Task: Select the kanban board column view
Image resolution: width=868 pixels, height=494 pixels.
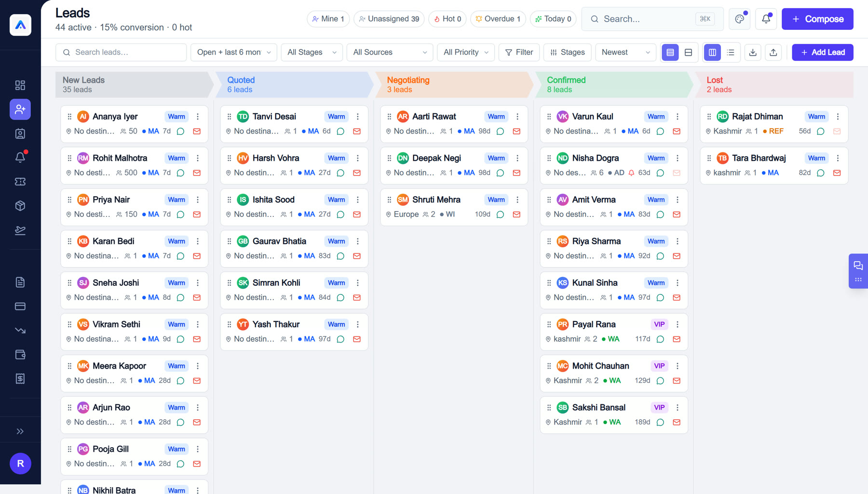Action: pyautogui.click(x=712, y=52)
